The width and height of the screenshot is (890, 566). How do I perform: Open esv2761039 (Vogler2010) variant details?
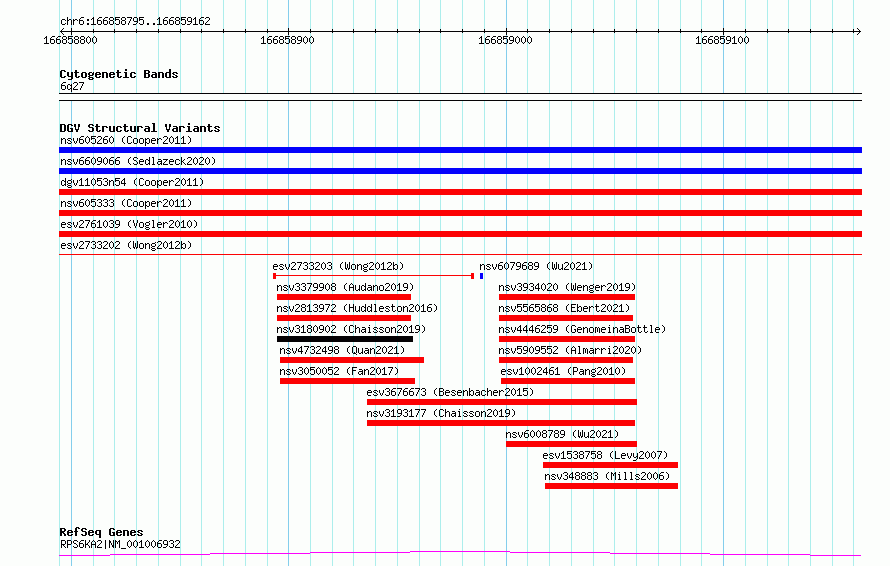129,224
